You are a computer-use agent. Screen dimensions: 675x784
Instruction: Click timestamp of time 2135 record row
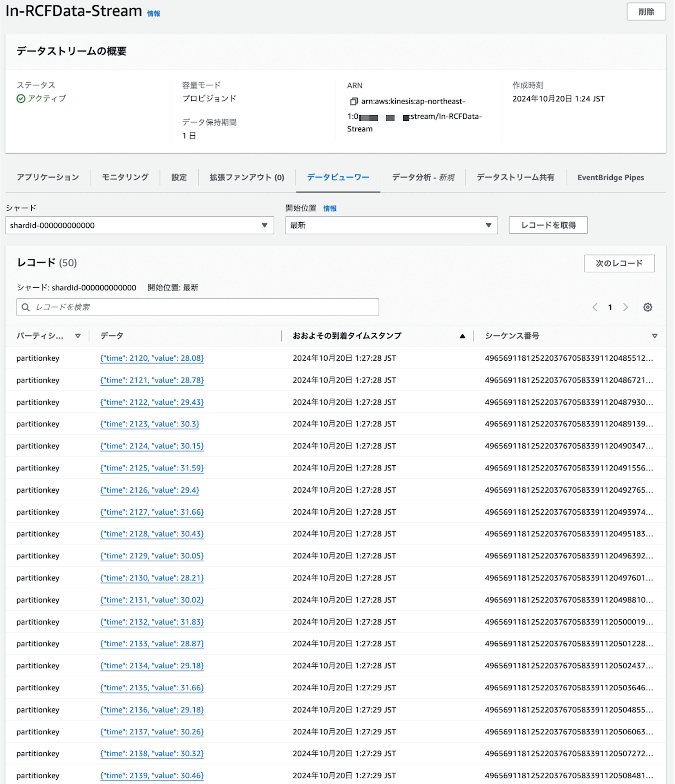[x=345, y=688]
